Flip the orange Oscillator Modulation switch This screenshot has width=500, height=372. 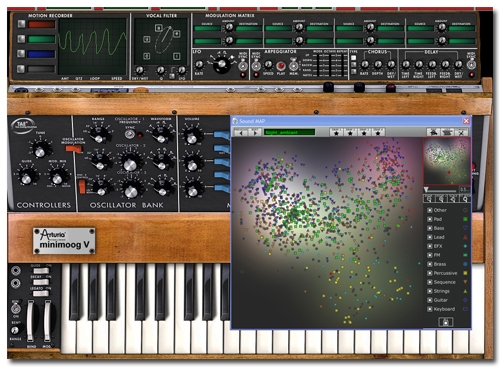pos(73,149)
